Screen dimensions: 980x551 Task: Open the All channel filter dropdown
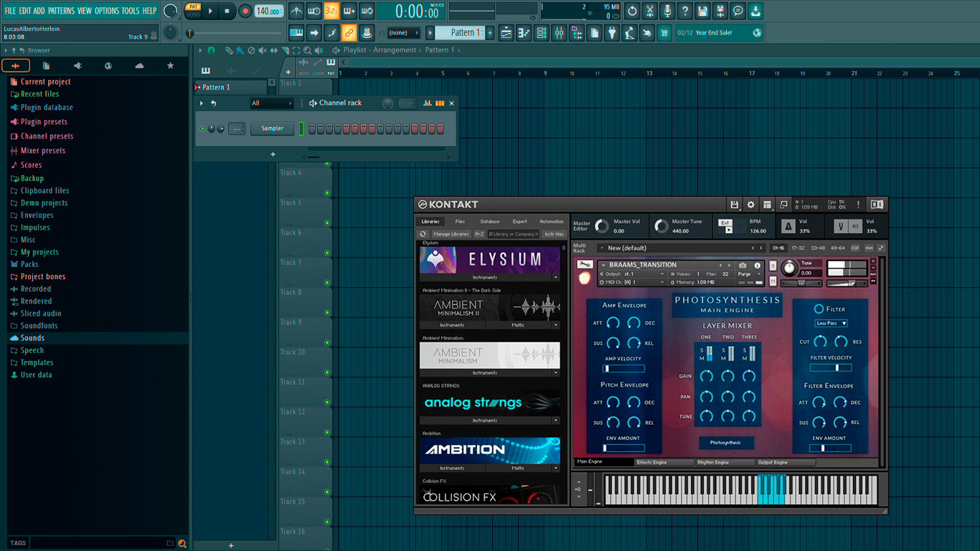pyautogui.click(x=271, y=103)
